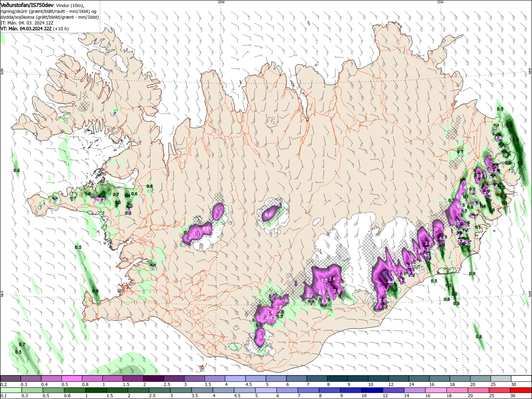Viewport: 532px width, 399px height.
Task: Select the VT: Mán. 04.03.2024 22Z (+10 h) line
Action: pyautogui.click(x=35, y=29)
